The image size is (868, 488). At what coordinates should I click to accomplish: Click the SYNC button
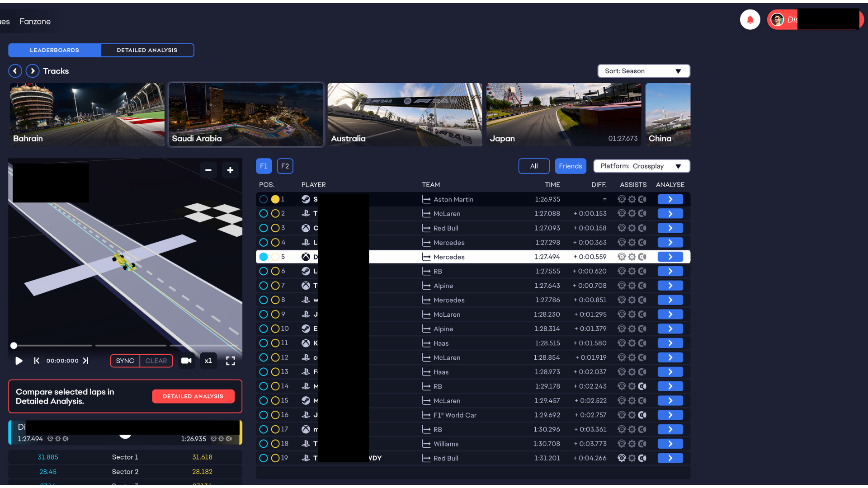coord(125,361)
